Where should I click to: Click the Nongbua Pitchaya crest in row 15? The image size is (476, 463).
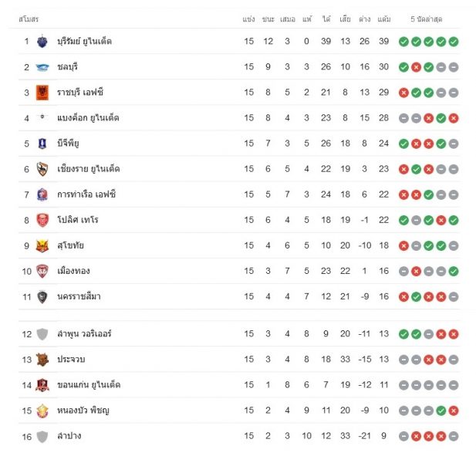[42, 411]
